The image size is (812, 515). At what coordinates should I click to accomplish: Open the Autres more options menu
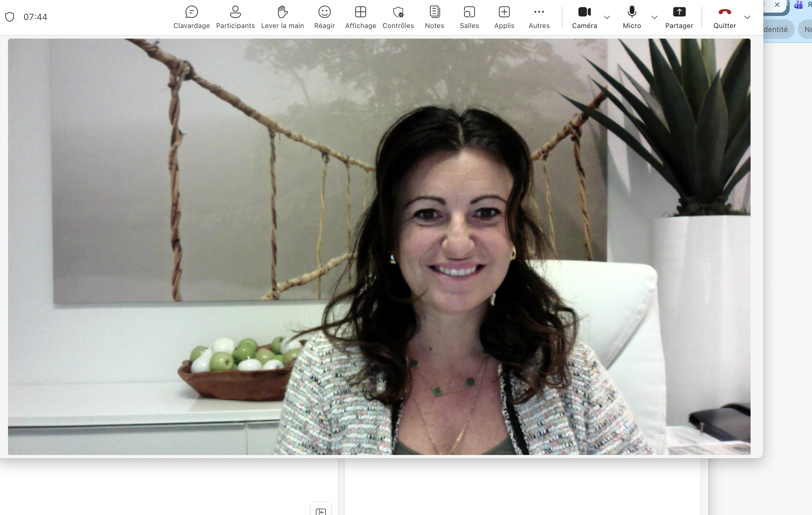[x=539, y=17]
